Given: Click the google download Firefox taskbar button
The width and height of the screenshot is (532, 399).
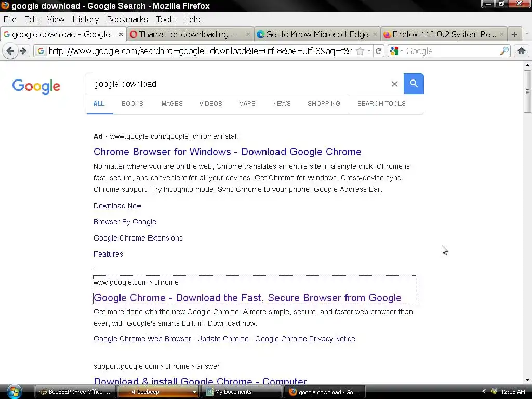Looking at the screenshot, I should tap(324, 392).
